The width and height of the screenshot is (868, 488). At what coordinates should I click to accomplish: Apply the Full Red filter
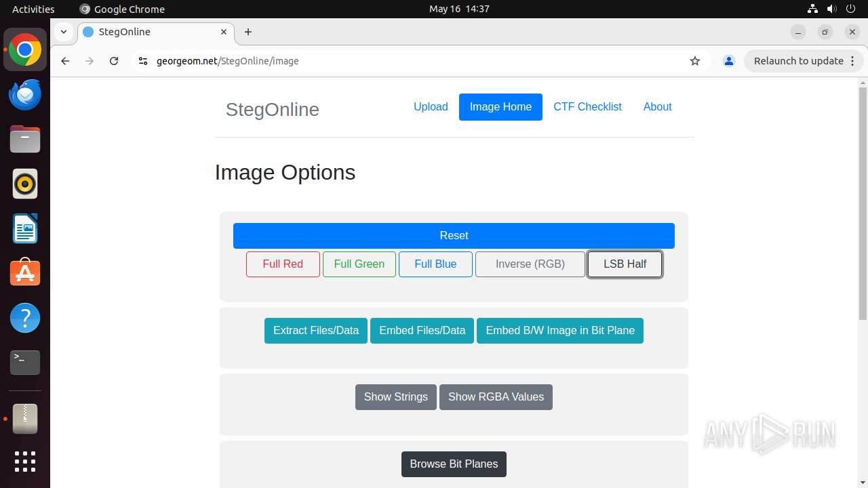[283, 264]
